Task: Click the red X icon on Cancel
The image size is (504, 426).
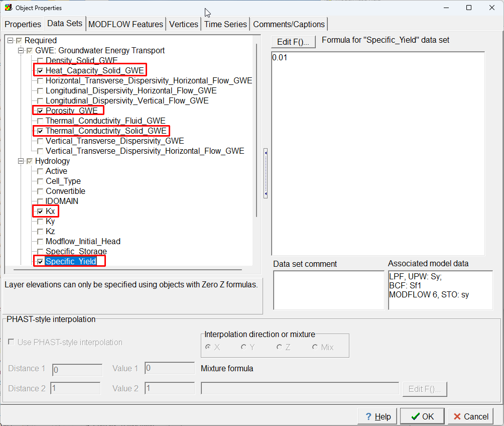Action: (457, 416)
